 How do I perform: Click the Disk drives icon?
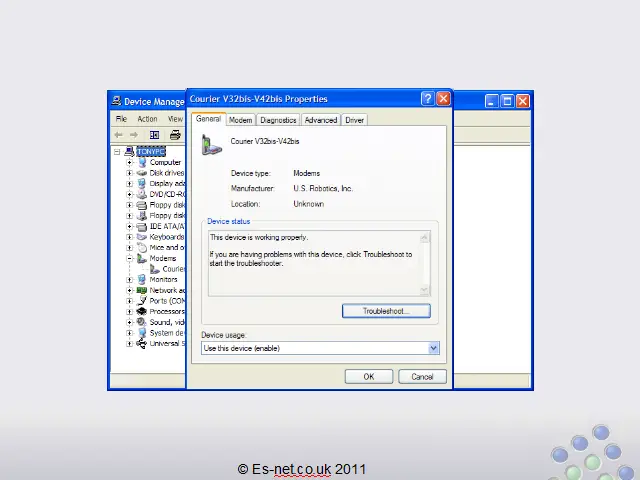click(142, 173)
